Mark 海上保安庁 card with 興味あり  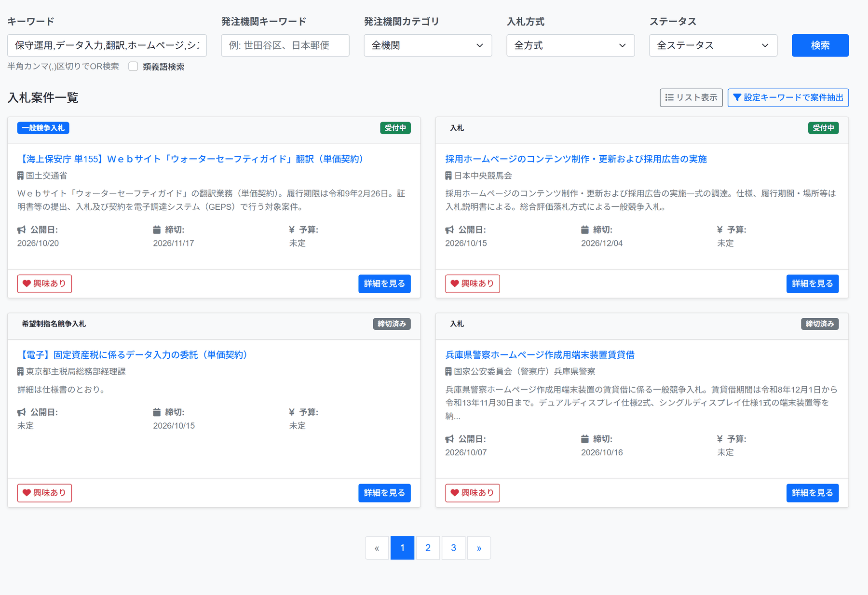point(44,284)
